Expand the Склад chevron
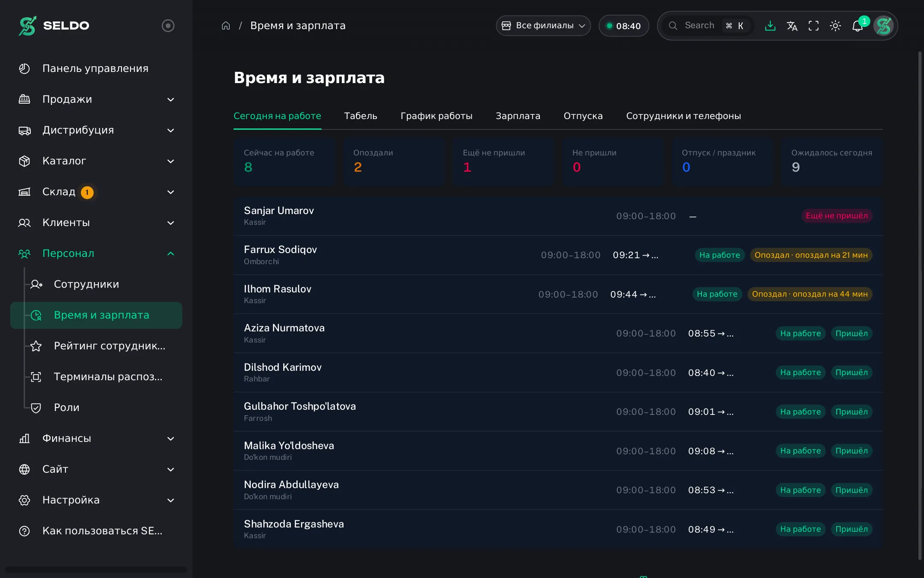Image resolution: width=924 pixels, height=578 pixels. (171, 192)
